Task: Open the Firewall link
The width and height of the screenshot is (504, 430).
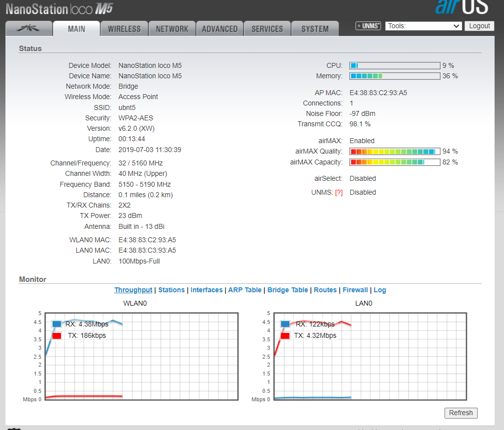Action: [x=355, y=290]
